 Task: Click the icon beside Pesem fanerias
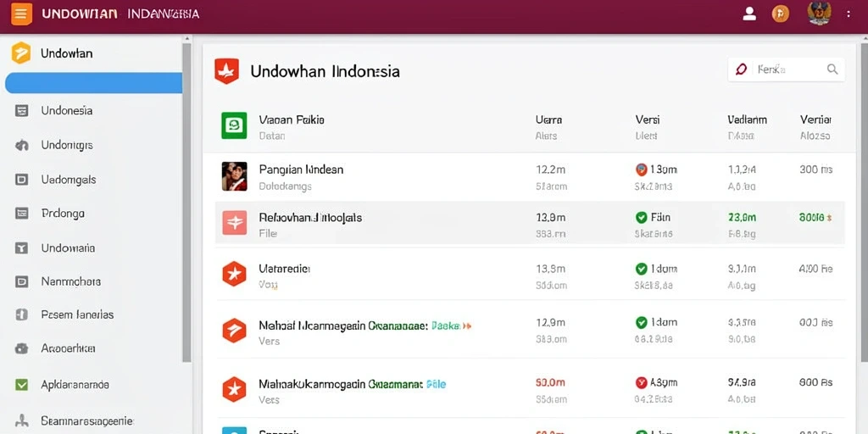click(21, 314)
